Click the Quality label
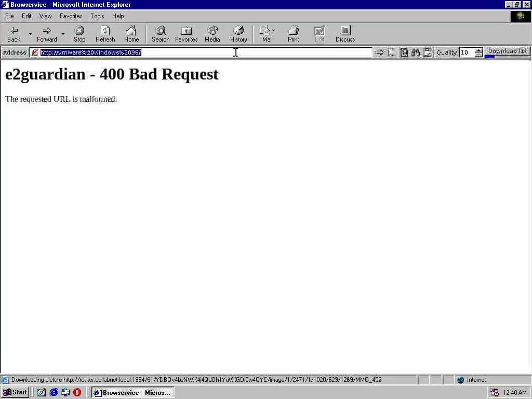 [x=446, y=52]
